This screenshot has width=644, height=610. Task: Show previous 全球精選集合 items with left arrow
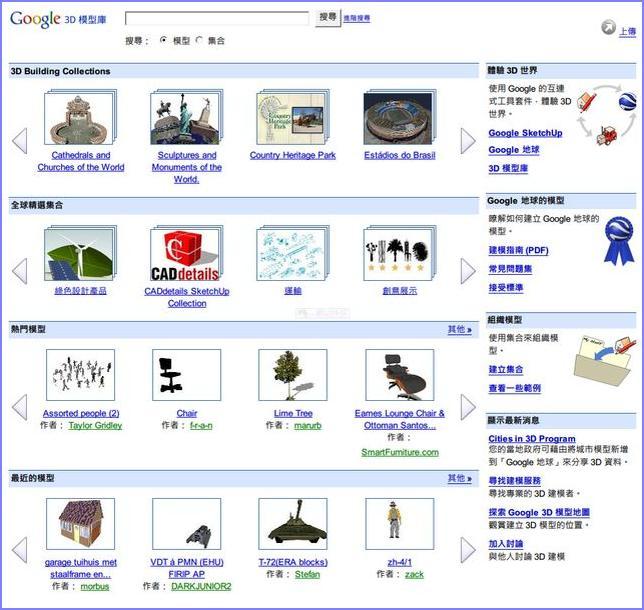point(20,271)
